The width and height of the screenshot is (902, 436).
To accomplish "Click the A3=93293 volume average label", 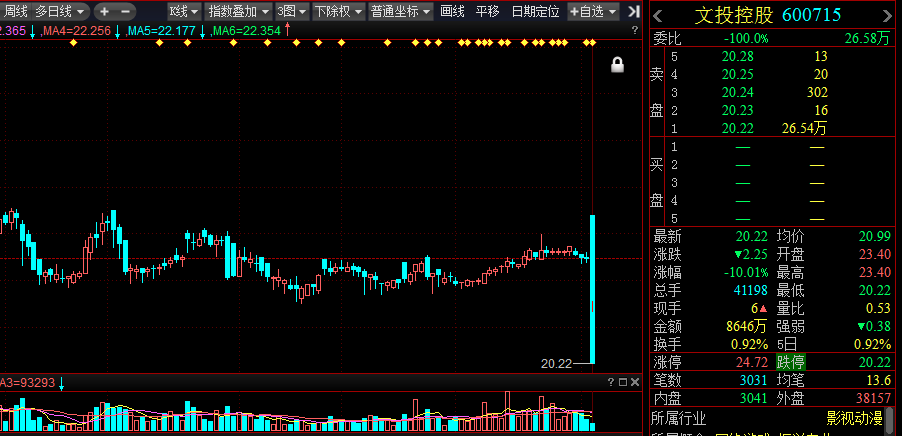I will pyautogui.click(x=28, y=383).
